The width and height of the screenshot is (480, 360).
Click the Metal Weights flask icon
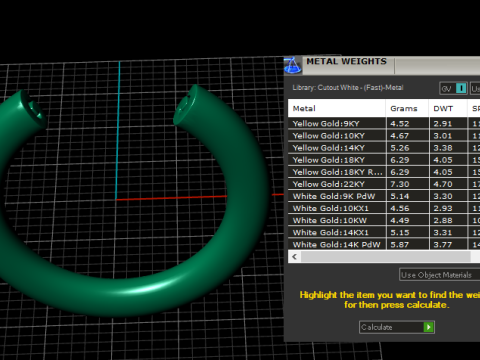coord(292,65)
